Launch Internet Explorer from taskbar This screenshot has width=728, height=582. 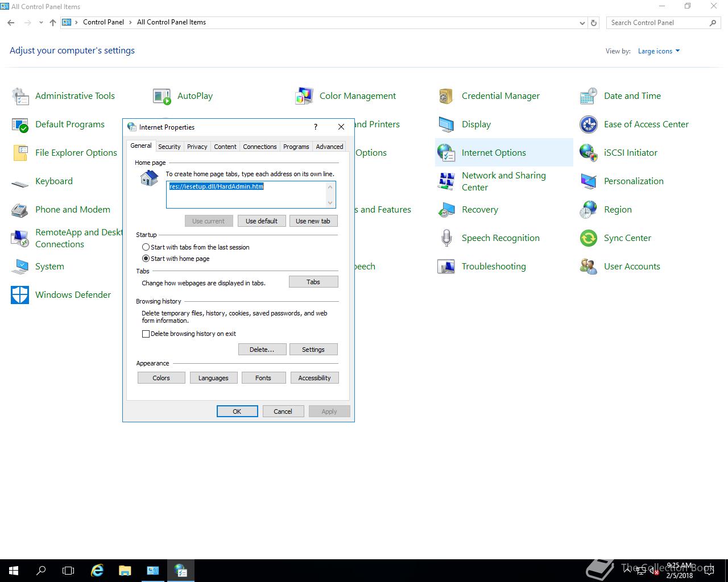(x=97, y=571)
